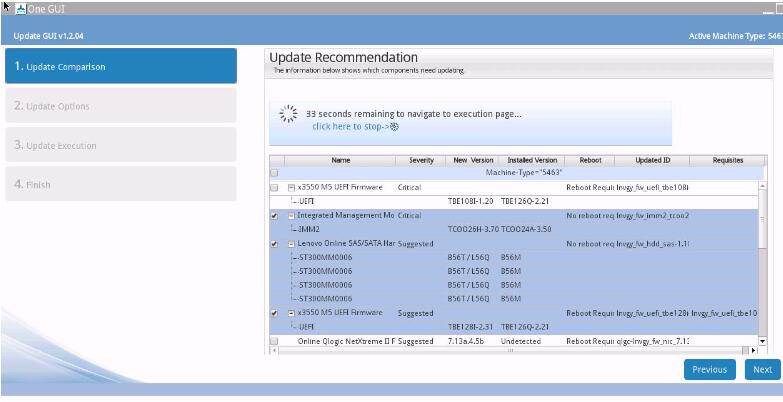The height and width of the screenshot is (402, 783).
Task: Click 'qlgc-lnvgy_fw_nic_7.1' updated ID cell
Action: click(652, 341)
